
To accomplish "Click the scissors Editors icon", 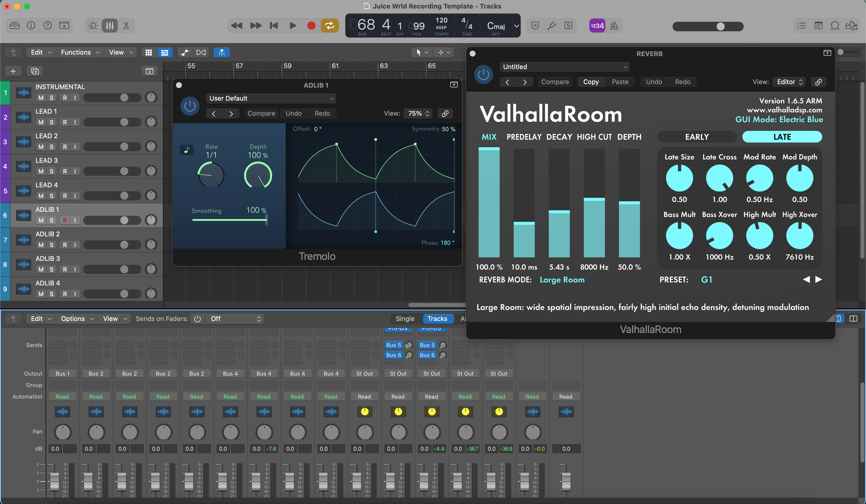I will click(126, 26).
